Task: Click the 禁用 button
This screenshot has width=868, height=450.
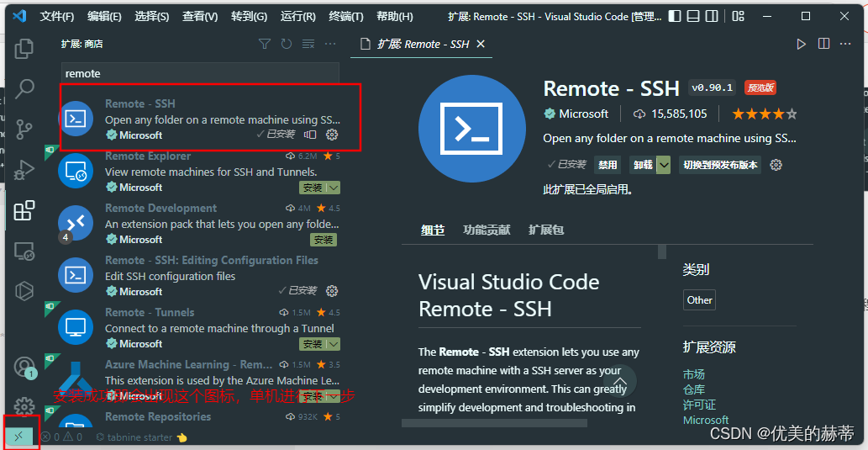Action: point(608,165)
